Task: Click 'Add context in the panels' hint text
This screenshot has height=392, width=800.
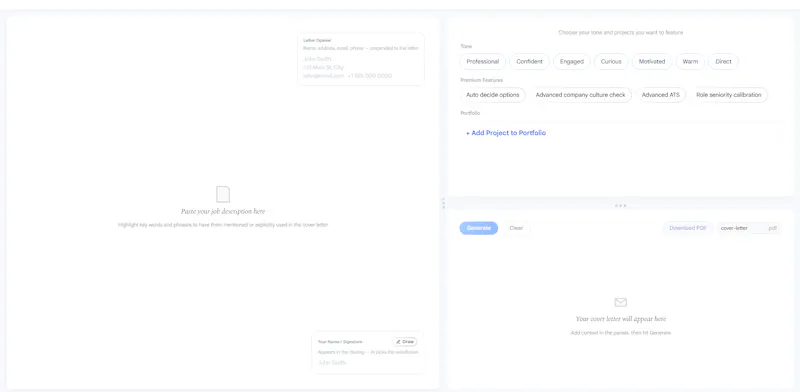Action: (620, 333)
